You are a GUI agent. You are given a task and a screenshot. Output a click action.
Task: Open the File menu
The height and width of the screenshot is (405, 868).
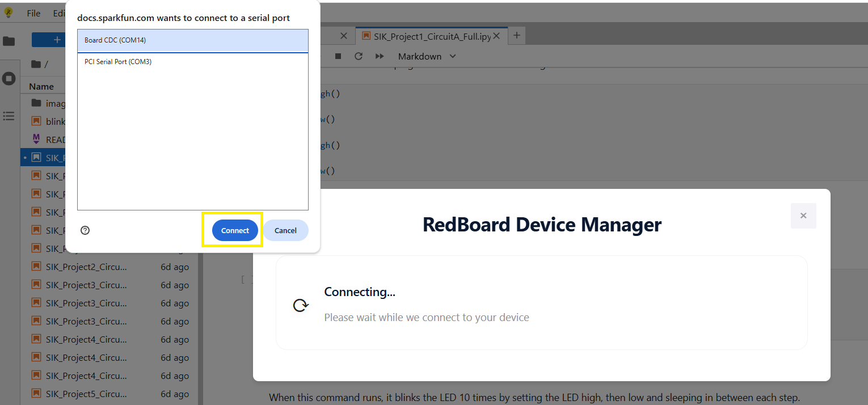tap(33, 13)
